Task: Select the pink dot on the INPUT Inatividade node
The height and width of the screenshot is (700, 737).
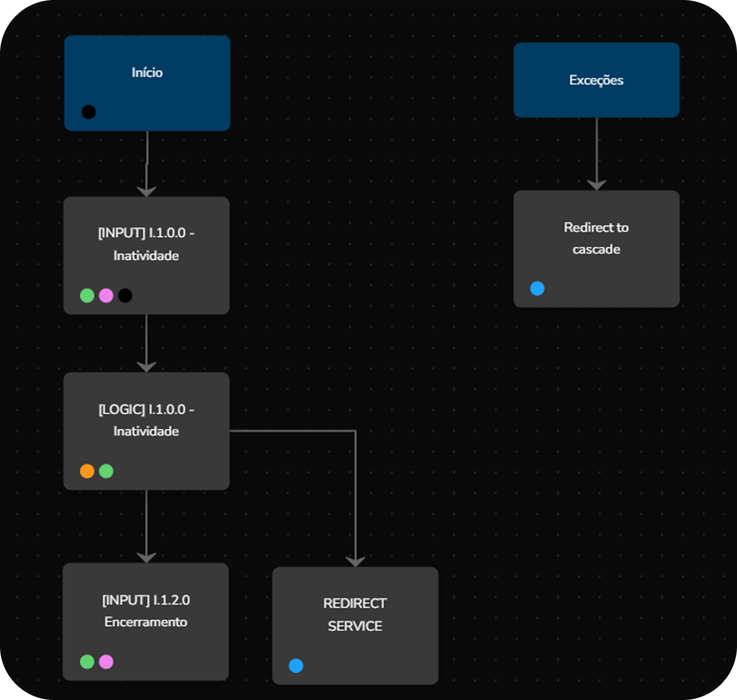Action: [106, 295]
